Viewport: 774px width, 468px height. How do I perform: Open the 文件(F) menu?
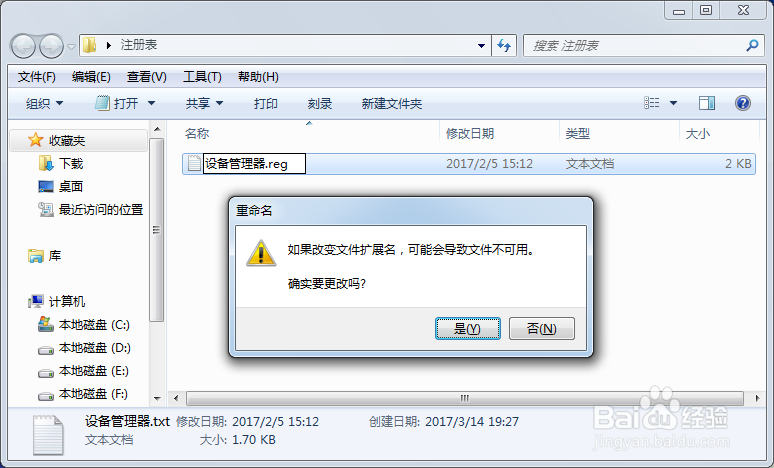pyautogui.click(x=37, y=77)
